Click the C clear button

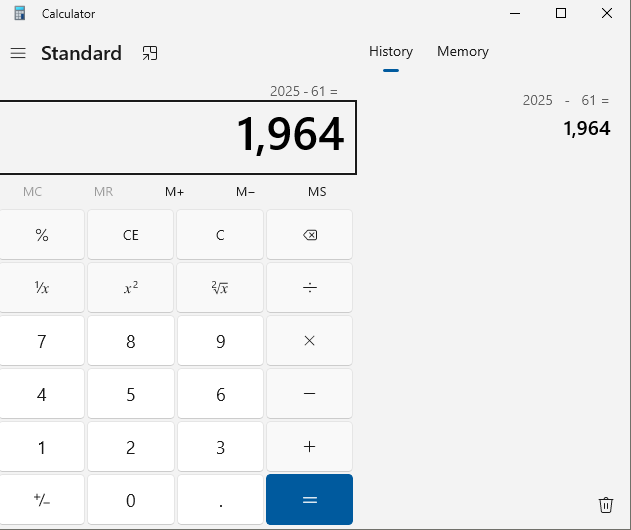220,235
